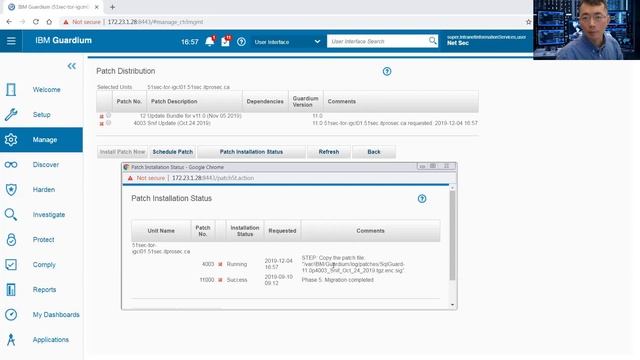
Task: Click Install Patch Now button
Action: tap(122, 152)
